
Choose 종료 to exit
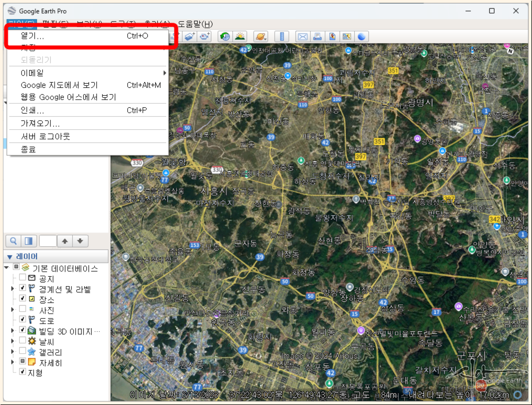tap(88, 150)
